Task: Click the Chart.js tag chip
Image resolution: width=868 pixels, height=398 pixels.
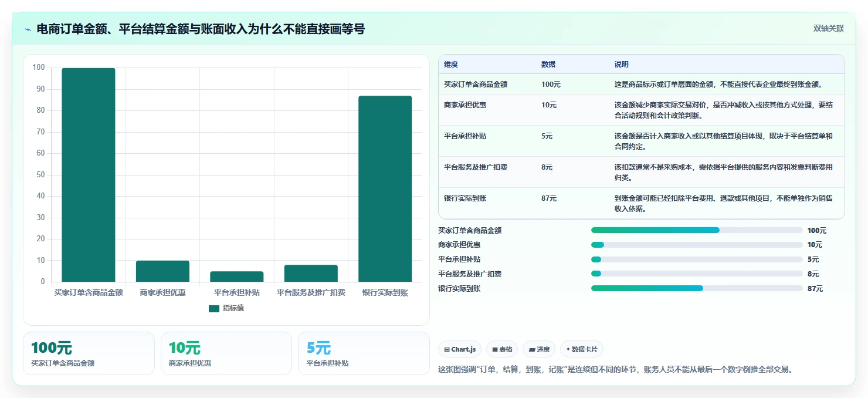Action: pyautogui.click(x=460, y=349)
